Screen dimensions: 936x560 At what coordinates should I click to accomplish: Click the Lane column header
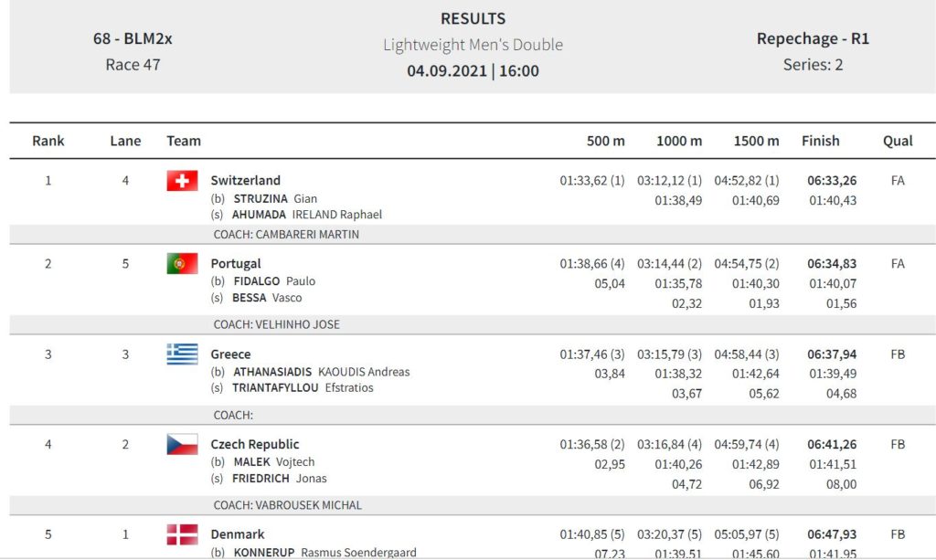pyautogui.click(x=125, y=141)
